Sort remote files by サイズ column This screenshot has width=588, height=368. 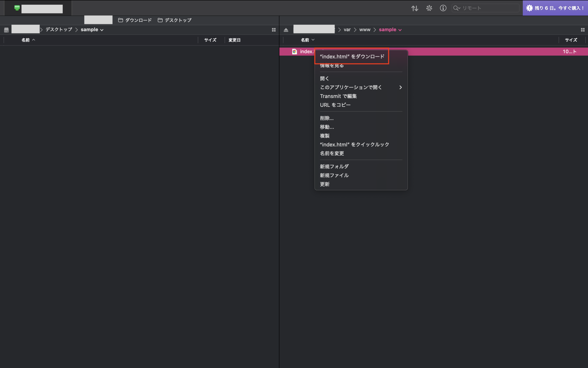[x=571, y=40]
